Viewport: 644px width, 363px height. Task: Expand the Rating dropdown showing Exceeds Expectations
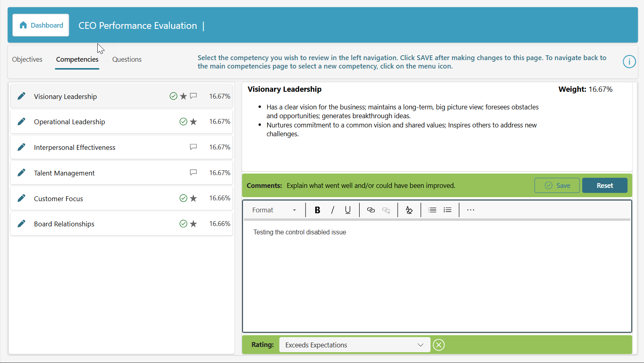click(x=354, y=345)
